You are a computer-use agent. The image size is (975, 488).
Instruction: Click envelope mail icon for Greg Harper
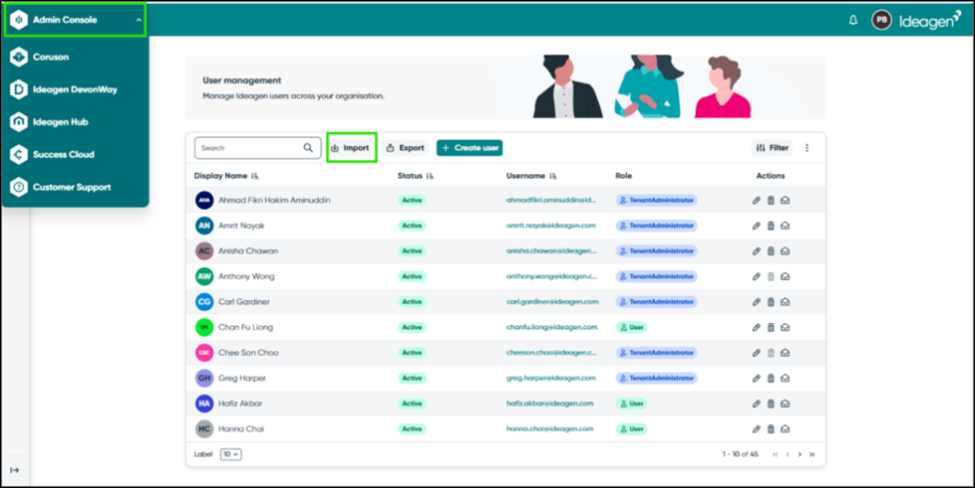(x=785, y=378)
